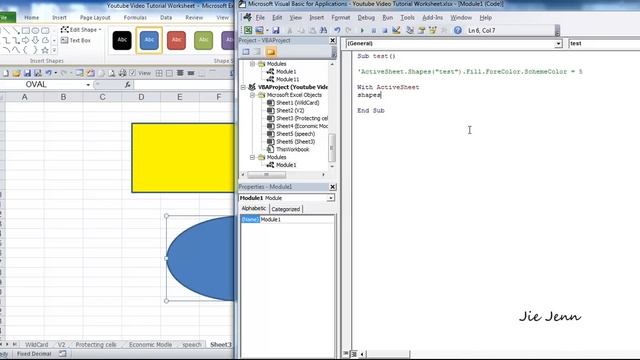640x360 pixels.
Task: Open Page Layout ribbon tab in Excel
Action: 95,18
